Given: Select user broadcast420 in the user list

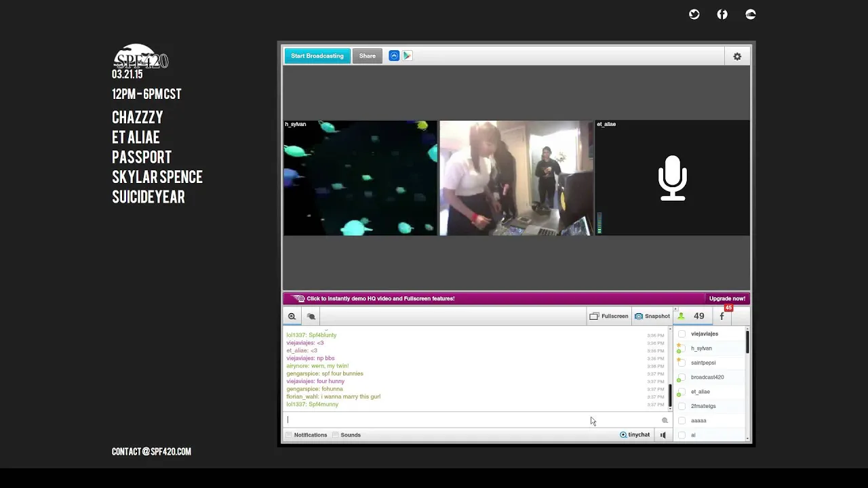Looking at the screenshot, I should [x=707, y=377].
